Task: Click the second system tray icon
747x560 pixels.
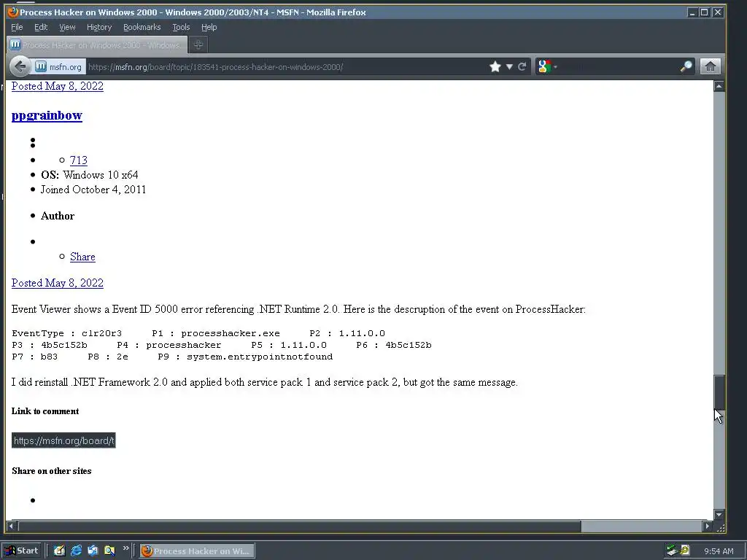Action: point(685,551)
